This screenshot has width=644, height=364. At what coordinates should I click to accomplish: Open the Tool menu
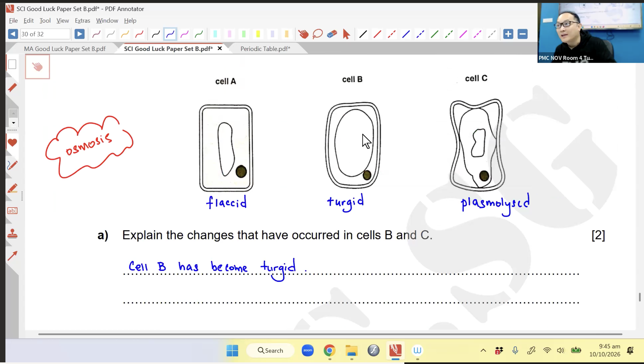coord(45,21)
